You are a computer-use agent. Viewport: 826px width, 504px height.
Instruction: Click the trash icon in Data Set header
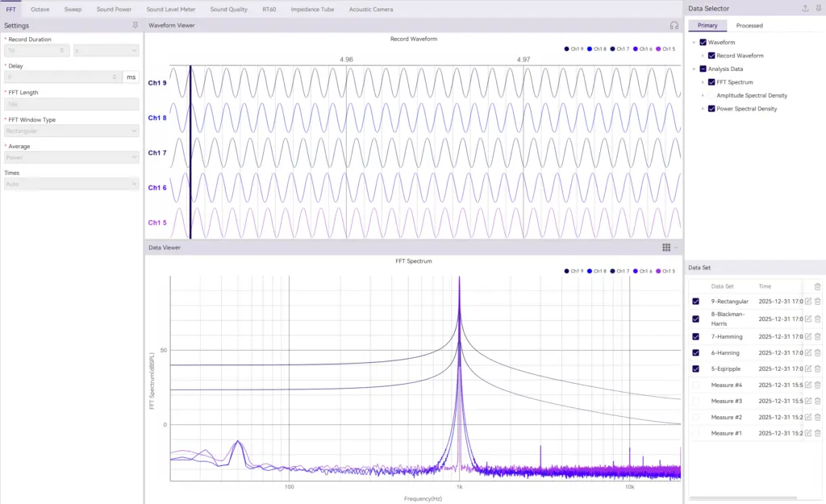coord(818,286)
